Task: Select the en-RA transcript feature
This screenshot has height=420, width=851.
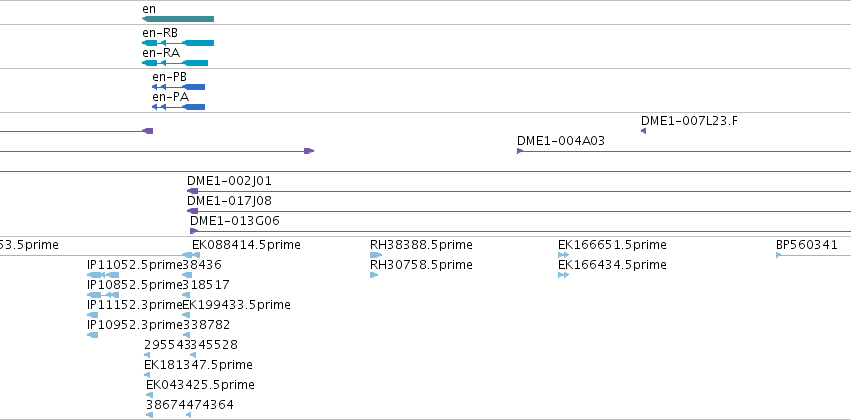Action: 175,63
